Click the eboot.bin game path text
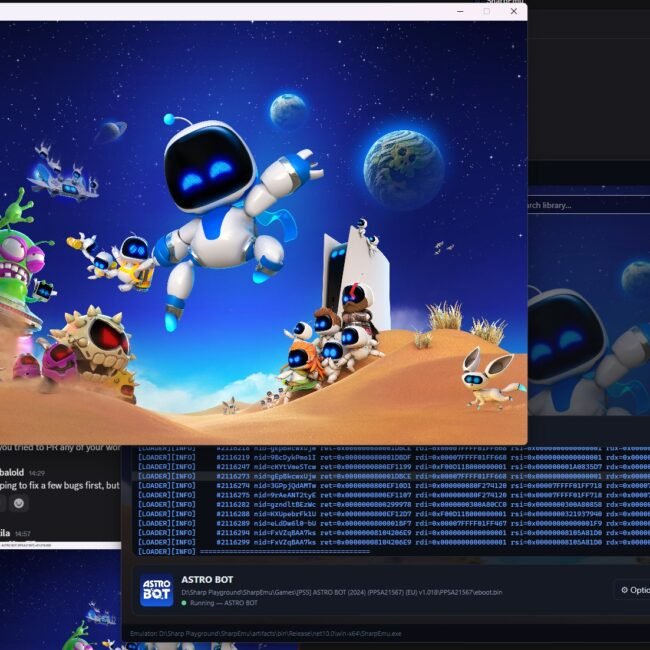The image size is (650, 650). coord(342,592)
